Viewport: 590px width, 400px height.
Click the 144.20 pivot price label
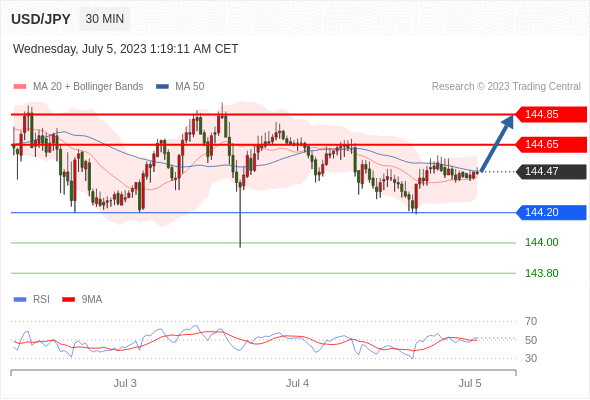(x=551, y=213)
